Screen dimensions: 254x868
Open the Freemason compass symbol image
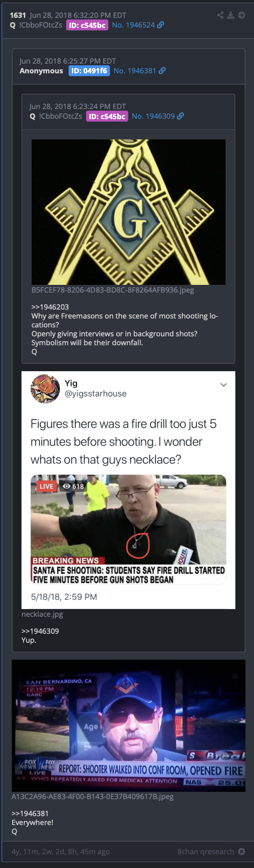click(129, 212)
